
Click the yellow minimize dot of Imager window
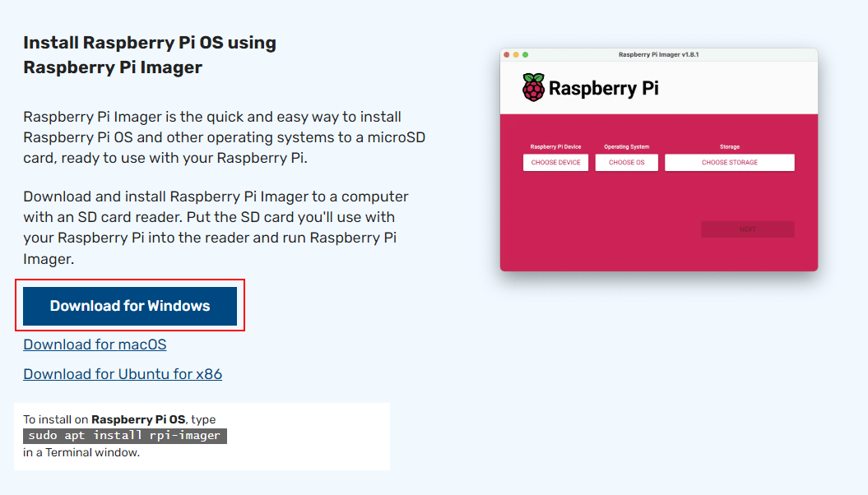pyautogui.click(x=516, y=55)
